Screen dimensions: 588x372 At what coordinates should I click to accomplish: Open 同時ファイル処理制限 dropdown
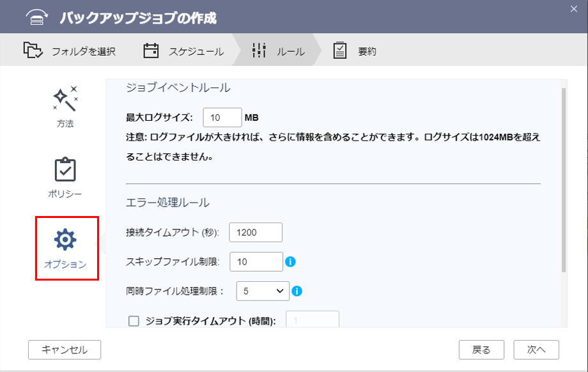coord(263,291)
